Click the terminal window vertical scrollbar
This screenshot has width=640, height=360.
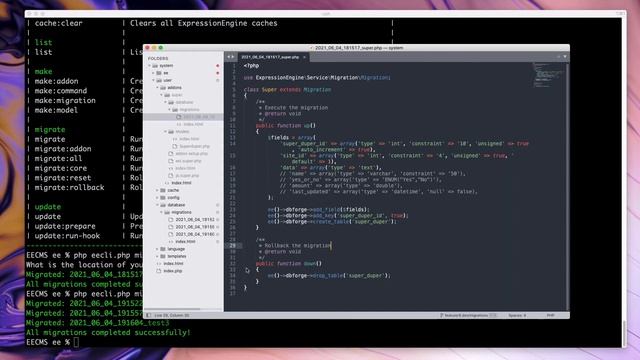click(624, 333)
